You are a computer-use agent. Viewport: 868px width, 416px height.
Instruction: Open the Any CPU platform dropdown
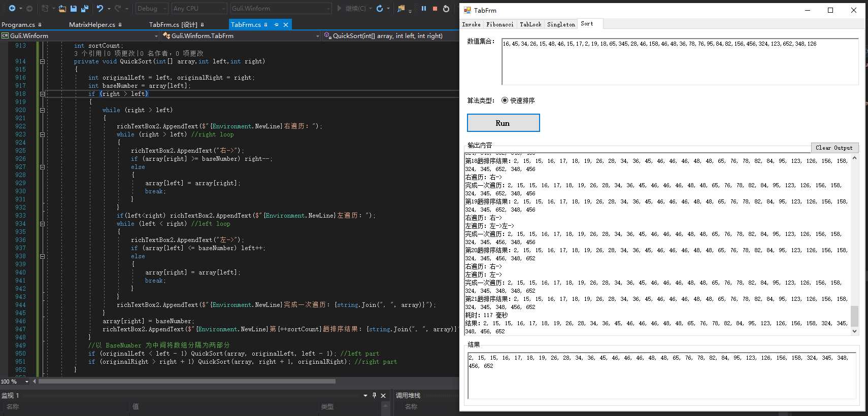[x=199, y=9]
